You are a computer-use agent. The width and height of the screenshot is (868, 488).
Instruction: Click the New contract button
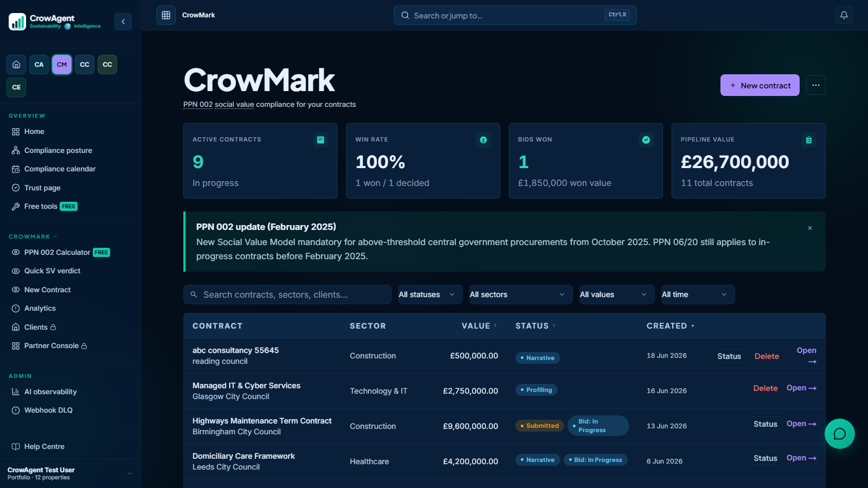(x=760, y=85)
